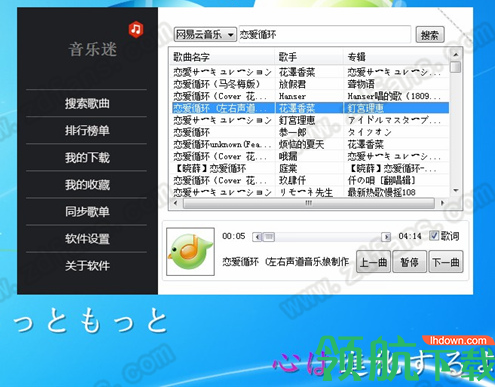The image size is (495, 388).
Task: Click the 专辑 column header
Action: point(396,57)
